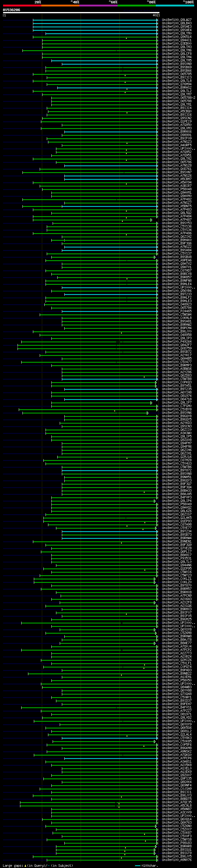
Task: Click the purple ~60% identity legend segment
Action: tap(99, 6)
